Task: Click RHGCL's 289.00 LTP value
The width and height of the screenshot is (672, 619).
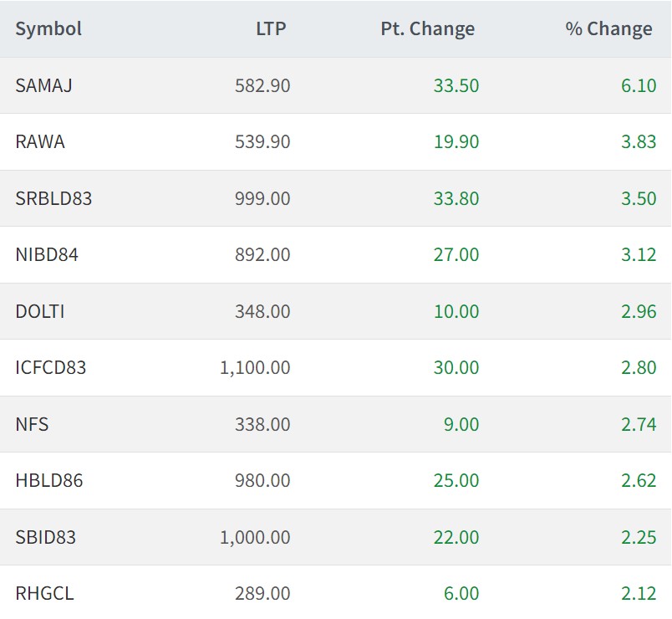Action: coord(262,594)
